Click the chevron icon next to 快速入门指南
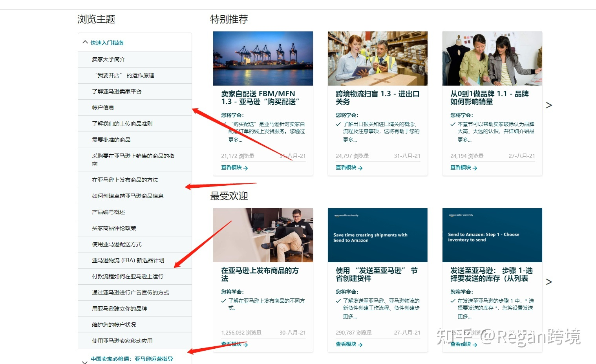The image size is (596, 364). tap(85, 42)
